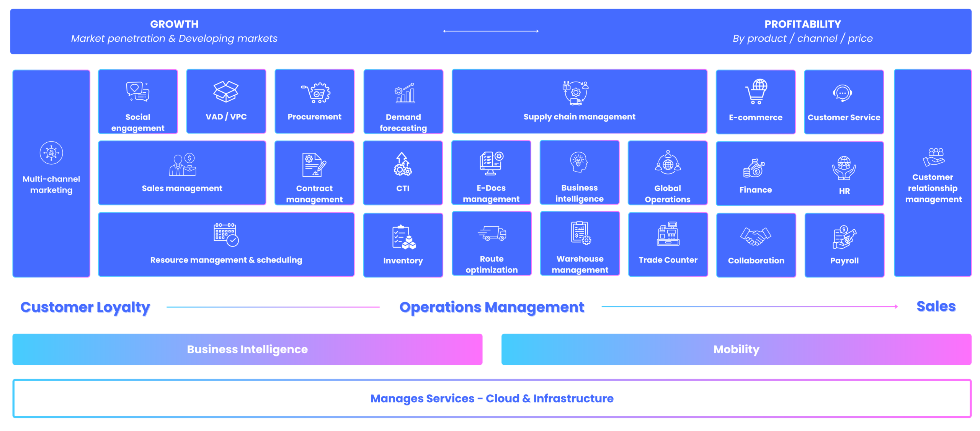Viewport: 980px width, 431px height.
Task: Click the Trade Counter register icon
Action: pyautogui.click(x=668, y=234)
